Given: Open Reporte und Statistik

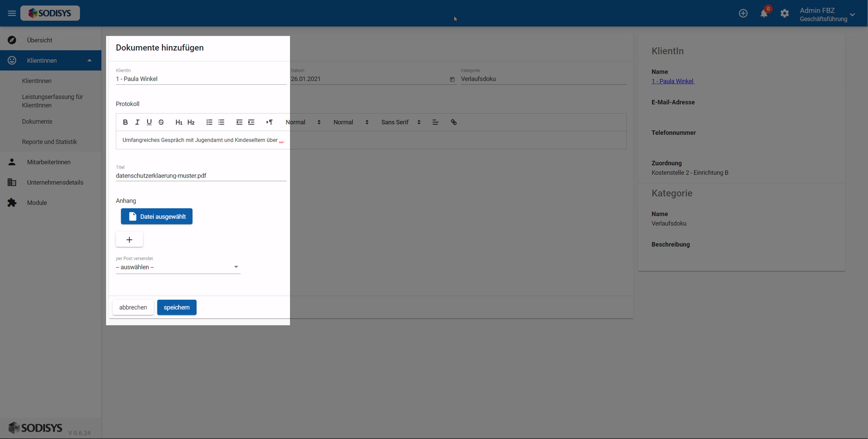Looking at the screenshot, I should [49, 142].
